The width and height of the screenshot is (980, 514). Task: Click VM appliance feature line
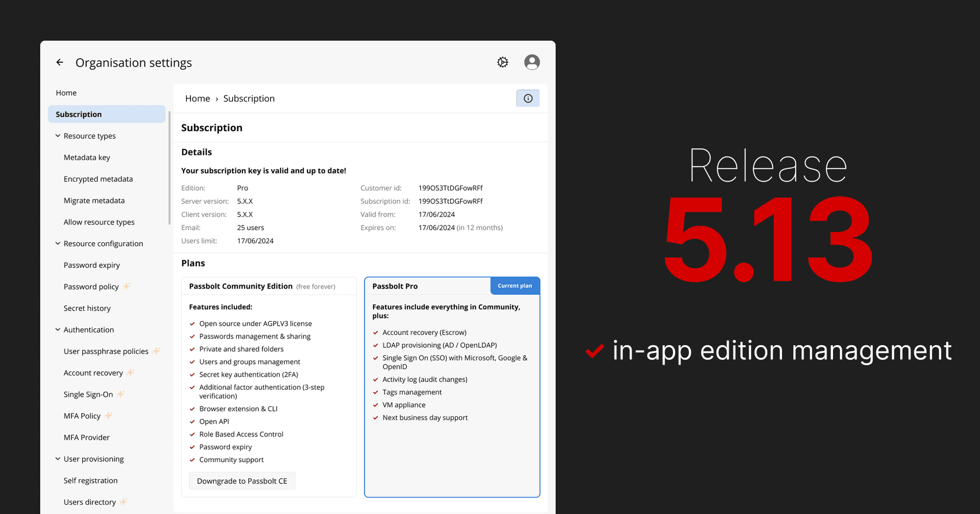tap(404, 405)
